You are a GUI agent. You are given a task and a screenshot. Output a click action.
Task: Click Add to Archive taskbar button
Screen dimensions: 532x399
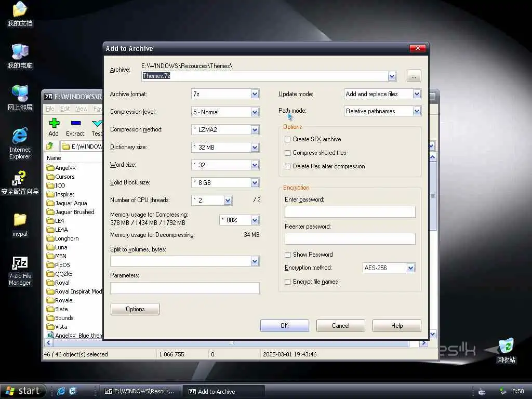coord(224,391)
